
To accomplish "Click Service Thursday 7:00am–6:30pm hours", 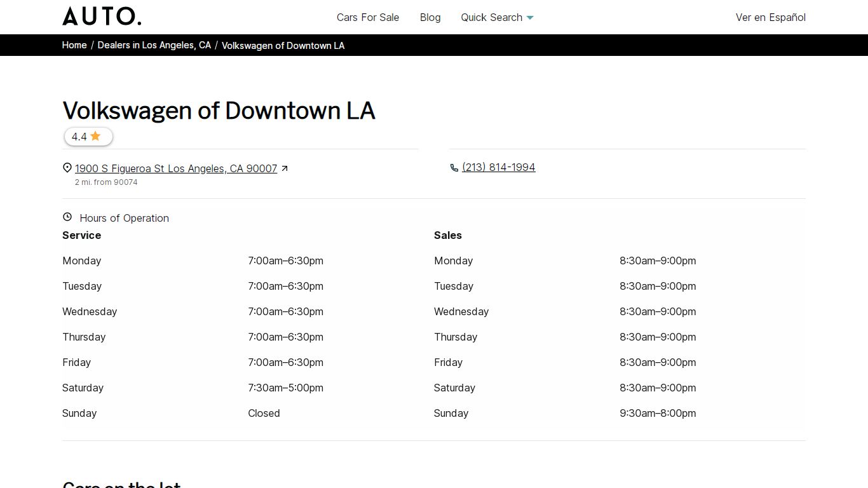I will coord(286,337).
